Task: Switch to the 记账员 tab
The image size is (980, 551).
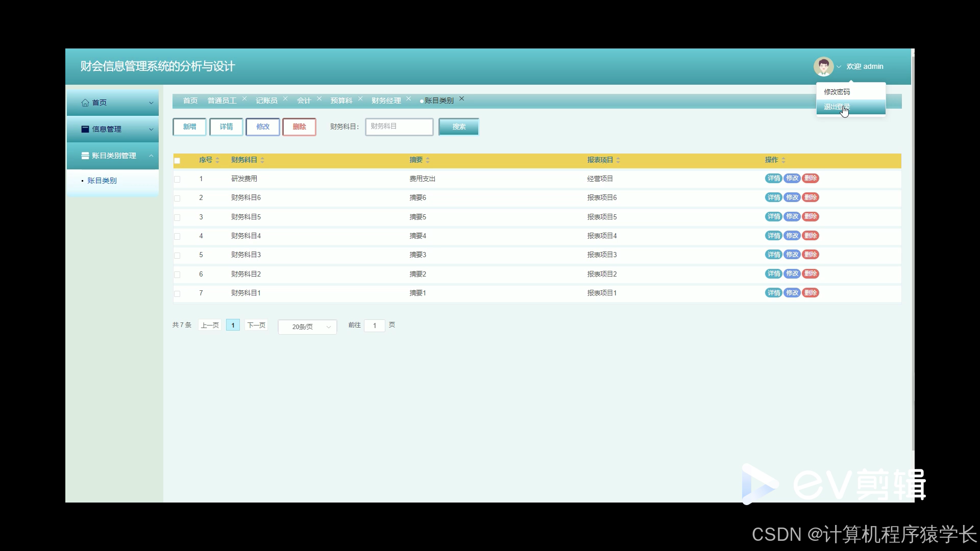Action: (266, 101)
